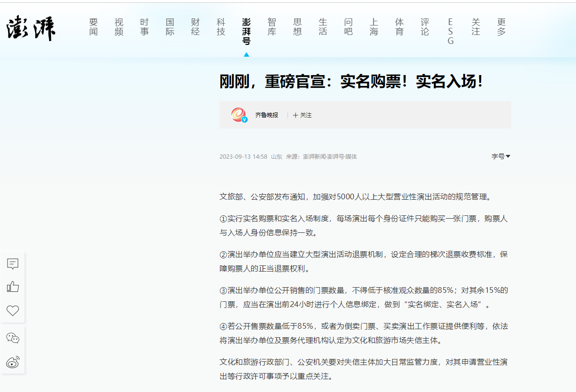576x392 pixels.
Task: Click the article headline 刚刚，重磅官宣
Action: [x=352, y=82]
